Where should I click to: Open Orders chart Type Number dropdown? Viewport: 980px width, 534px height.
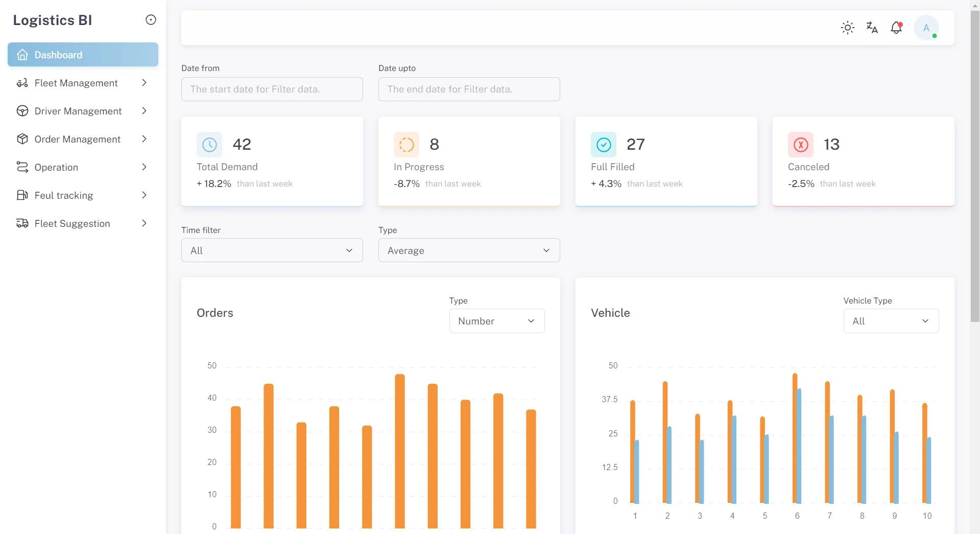click(497, 321)
